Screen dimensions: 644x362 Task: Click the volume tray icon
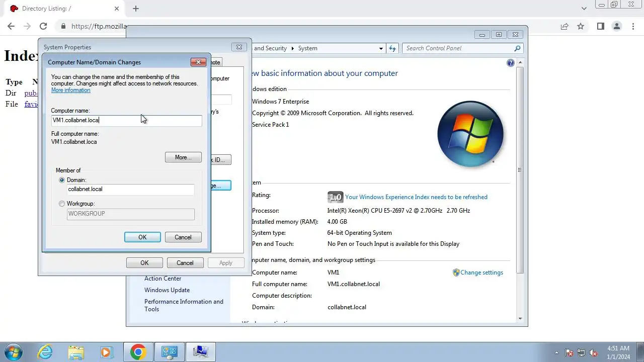(x=593, y=352)
